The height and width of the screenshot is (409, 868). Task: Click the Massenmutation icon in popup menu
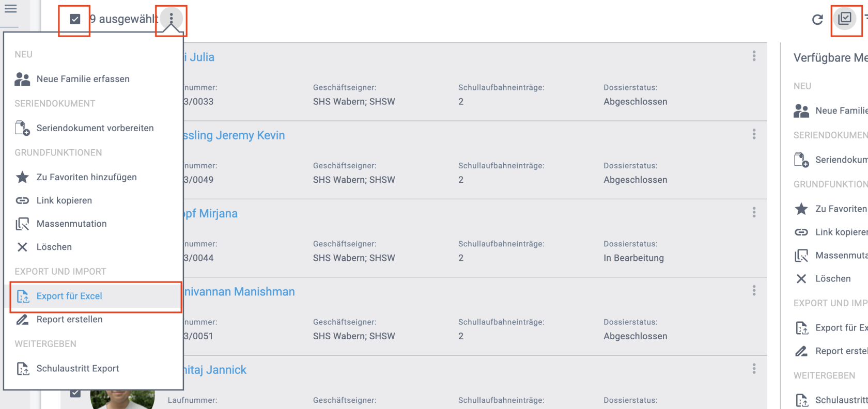pyautogui.click(x=22, y=224)
